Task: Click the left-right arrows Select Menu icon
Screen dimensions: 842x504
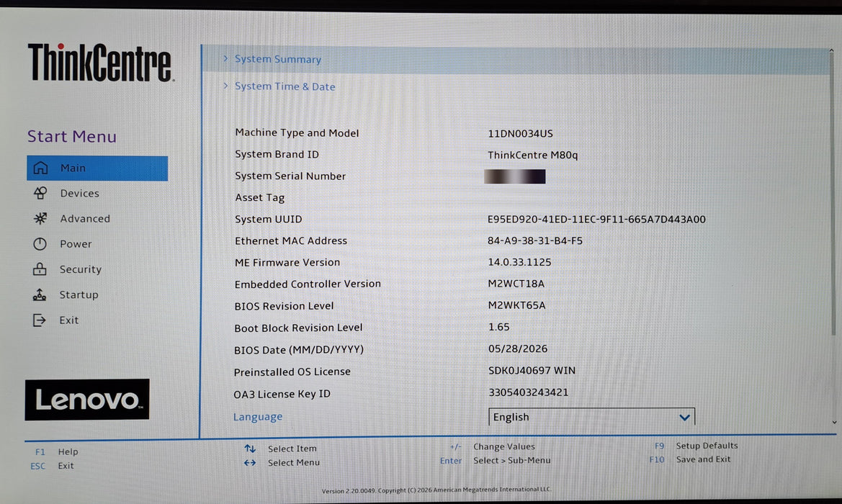Action: 250,463
